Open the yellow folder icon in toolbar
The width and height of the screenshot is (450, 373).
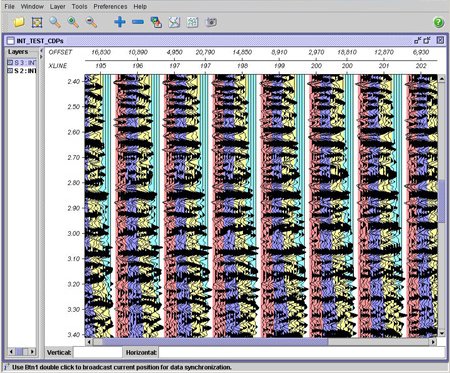(x=19, y=22)
